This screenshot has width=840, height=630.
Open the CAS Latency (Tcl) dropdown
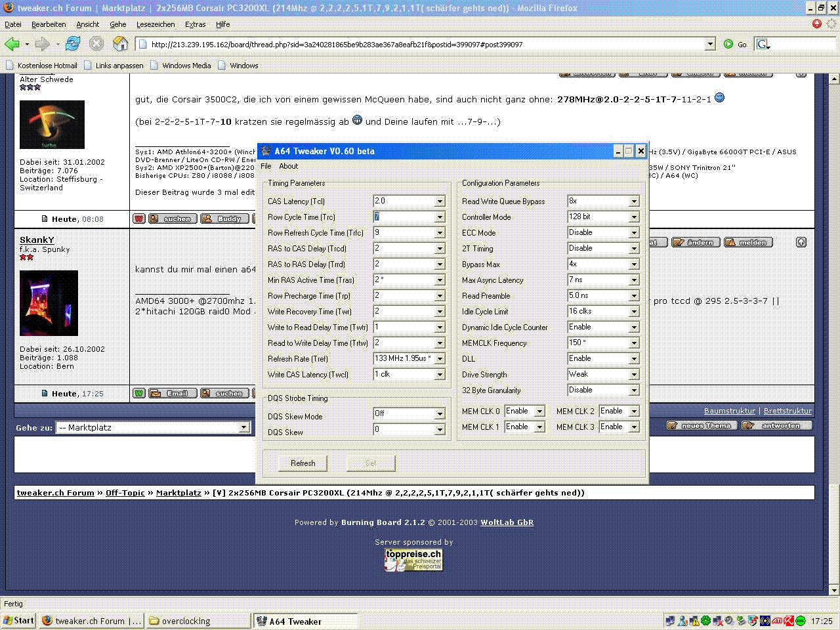(440, 201)
